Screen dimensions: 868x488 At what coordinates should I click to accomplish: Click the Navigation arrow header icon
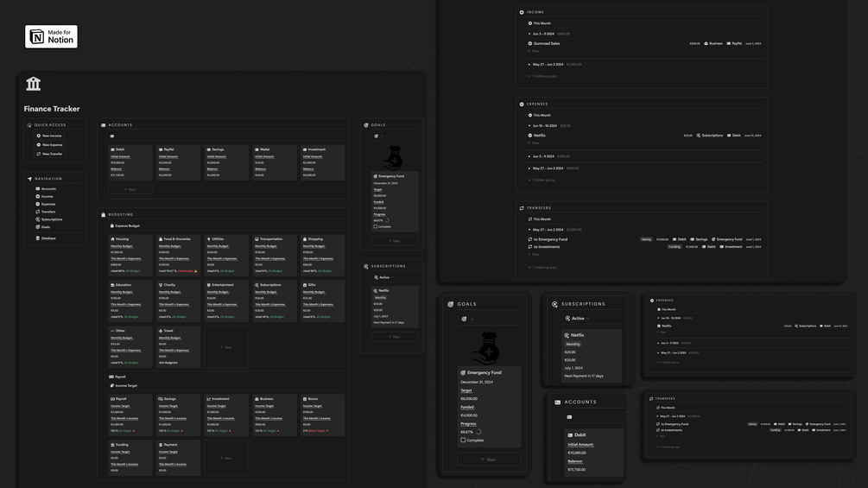click(29, 179)
